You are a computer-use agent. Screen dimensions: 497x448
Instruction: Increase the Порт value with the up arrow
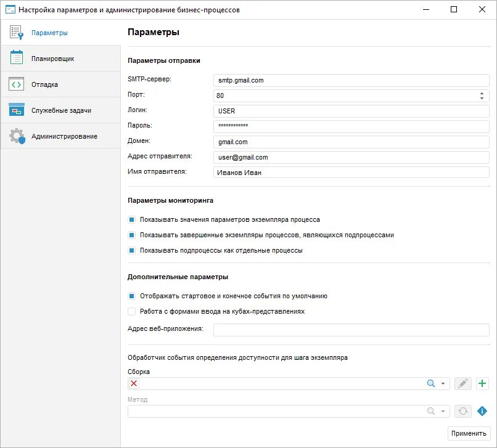482,94
